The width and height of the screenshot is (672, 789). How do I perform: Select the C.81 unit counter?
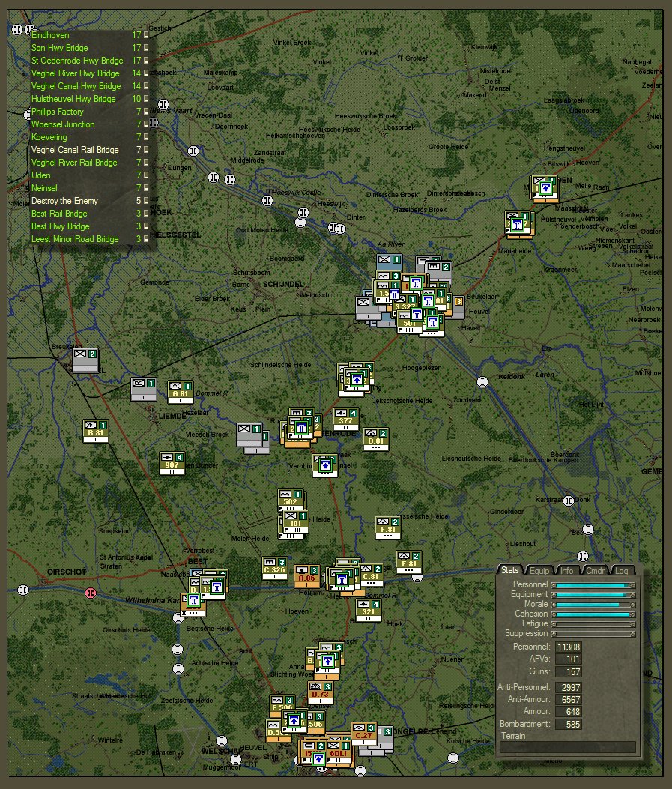pyautogui.click(x=371, y=575)
